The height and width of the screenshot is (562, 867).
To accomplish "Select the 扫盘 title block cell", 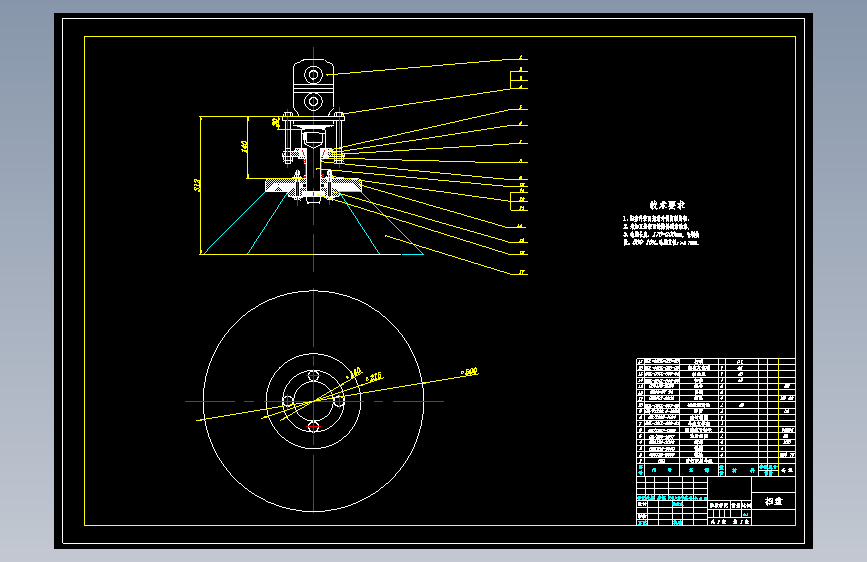I will tap(774, 501).
